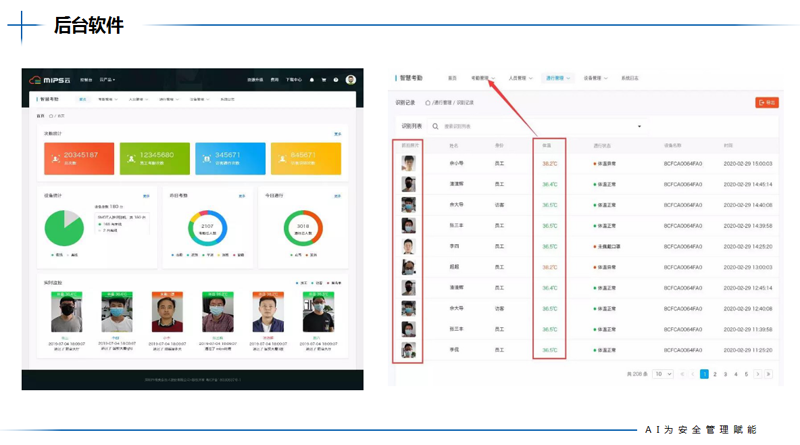Click the search magnifier in 识别列表
Image resolution: width=800 pixels, height=445 pixels.
[435, 126]
